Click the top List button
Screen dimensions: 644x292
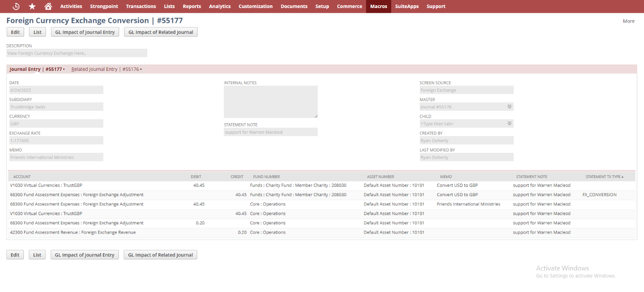37,32
